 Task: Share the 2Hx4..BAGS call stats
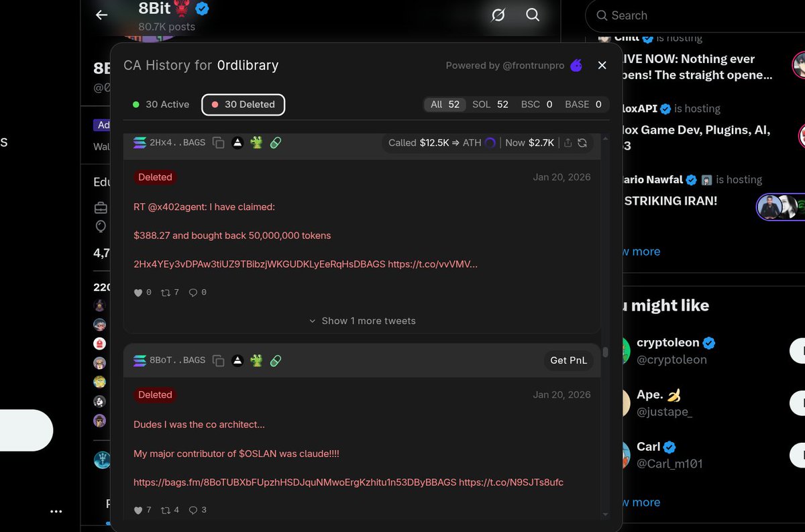pos(568,143)
